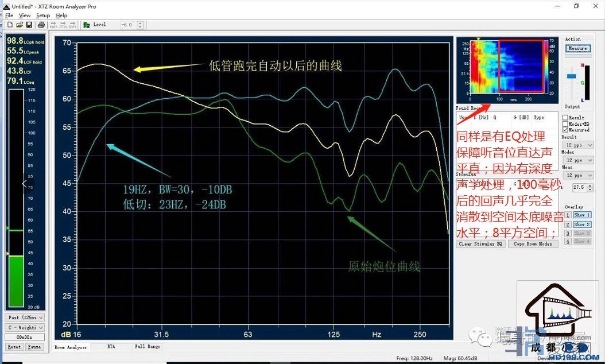Expand the C-Weighting dropdown
Screen dimensions: 605x364
pos(25,327)
